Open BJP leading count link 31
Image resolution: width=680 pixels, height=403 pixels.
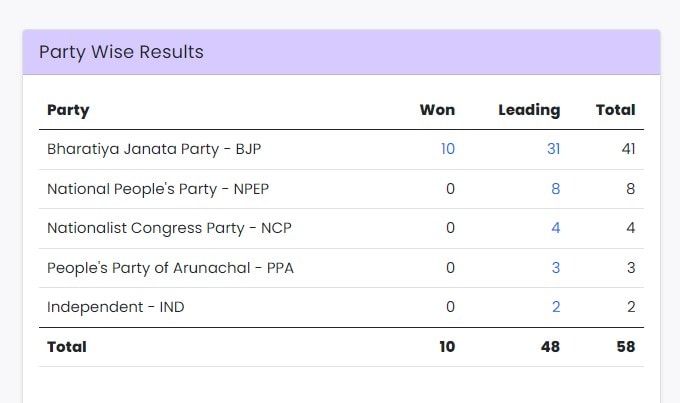coord(553,149)
